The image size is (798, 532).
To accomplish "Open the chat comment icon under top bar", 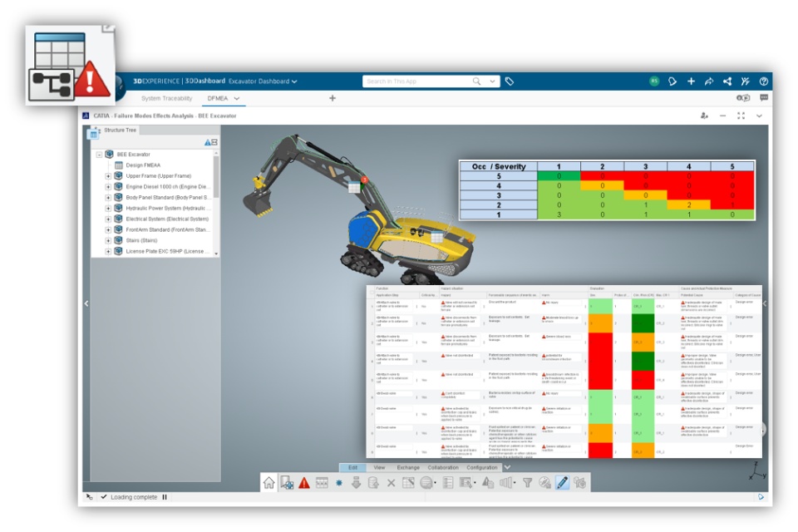I will [763, 98].
